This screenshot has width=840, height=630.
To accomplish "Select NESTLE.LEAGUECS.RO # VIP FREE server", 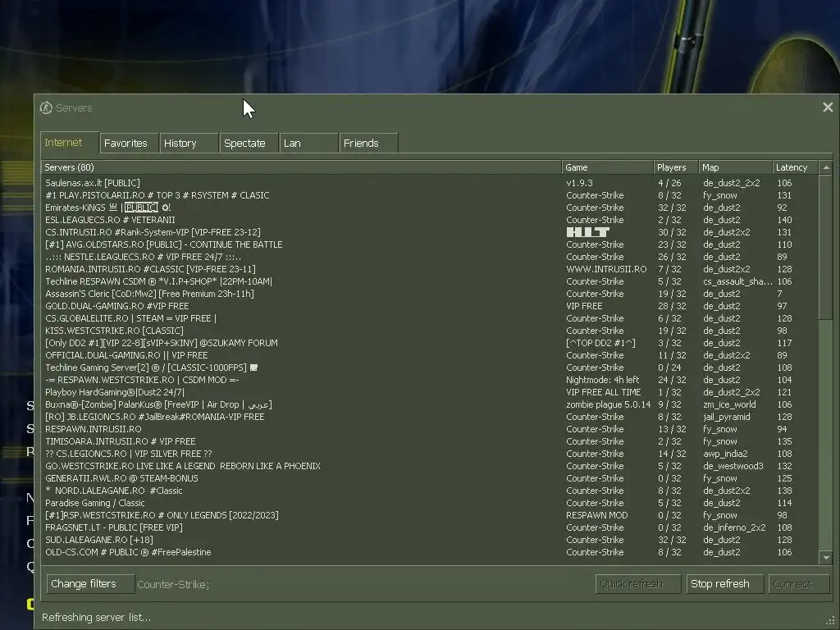I will pos(430,257).
